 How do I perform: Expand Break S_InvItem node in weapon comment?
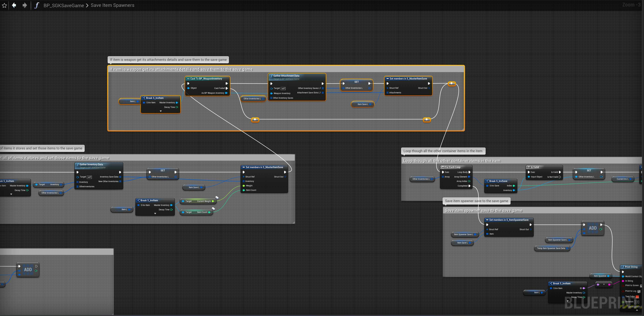click(160, 111)
